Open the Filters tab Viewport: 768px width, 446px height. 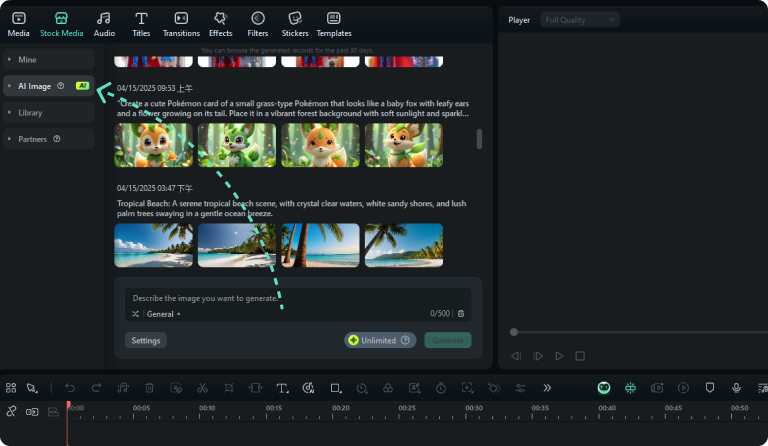(258, 24)
